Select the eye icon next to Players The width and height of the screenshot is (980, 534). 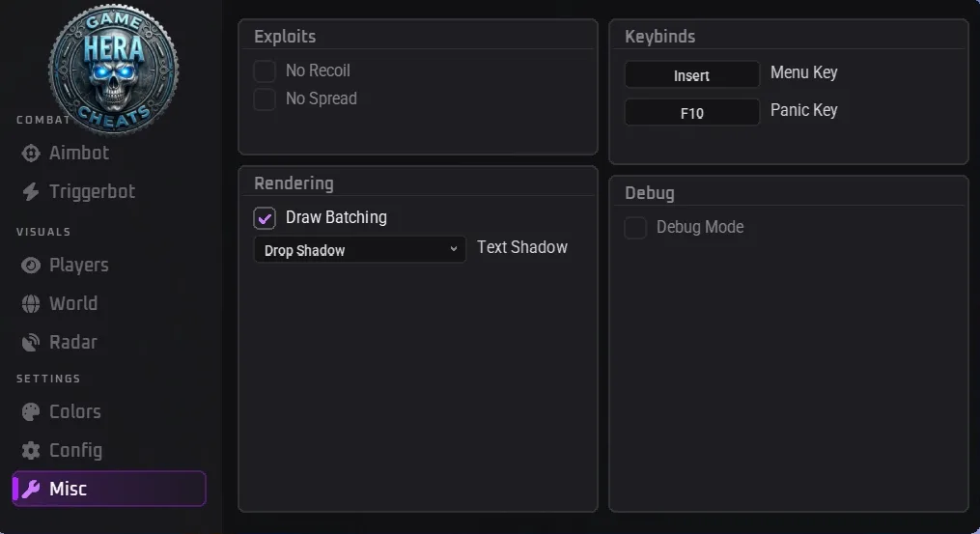coord(31,266)
